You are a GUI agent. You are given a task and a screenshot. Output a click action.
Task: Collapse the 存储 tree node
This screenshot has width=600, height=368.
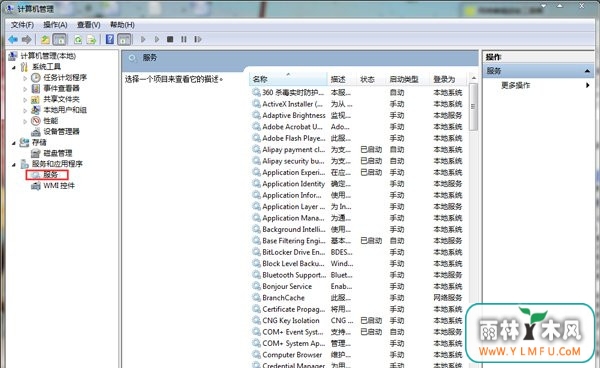pyautogui.click(x=14, y=143)
